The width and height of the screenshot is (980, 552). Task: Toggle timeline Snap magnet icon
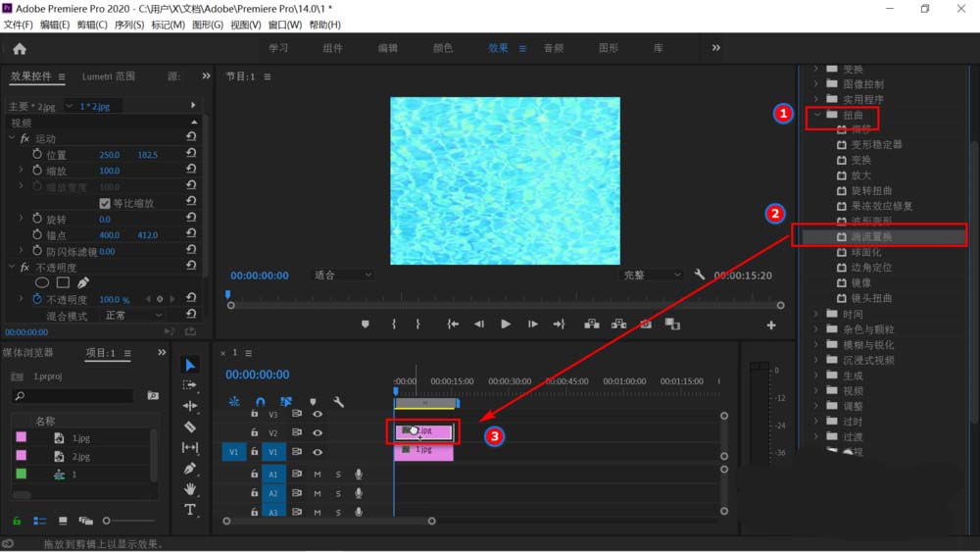(x=261, y=401)
